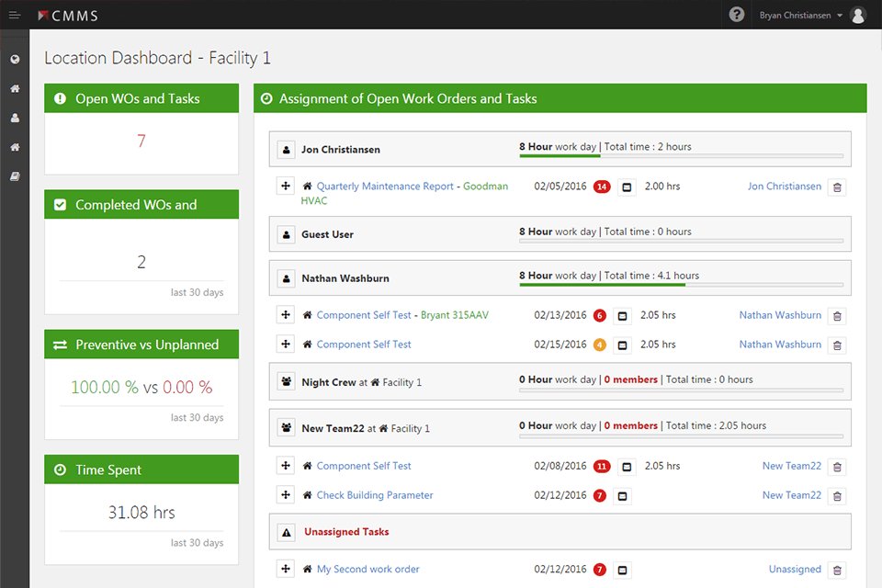Open the hamburger menu in top bar

coord(15,16)
